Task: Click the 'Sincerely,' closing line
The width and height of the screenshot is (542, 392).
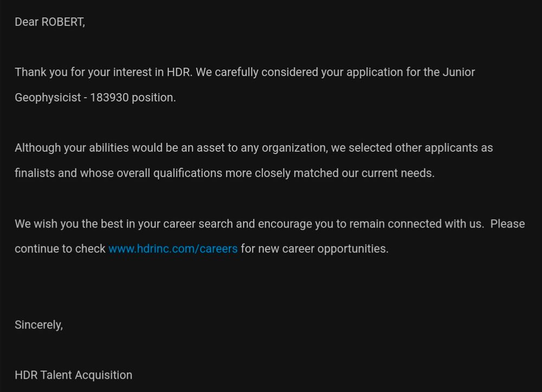Action: [38, 325]
